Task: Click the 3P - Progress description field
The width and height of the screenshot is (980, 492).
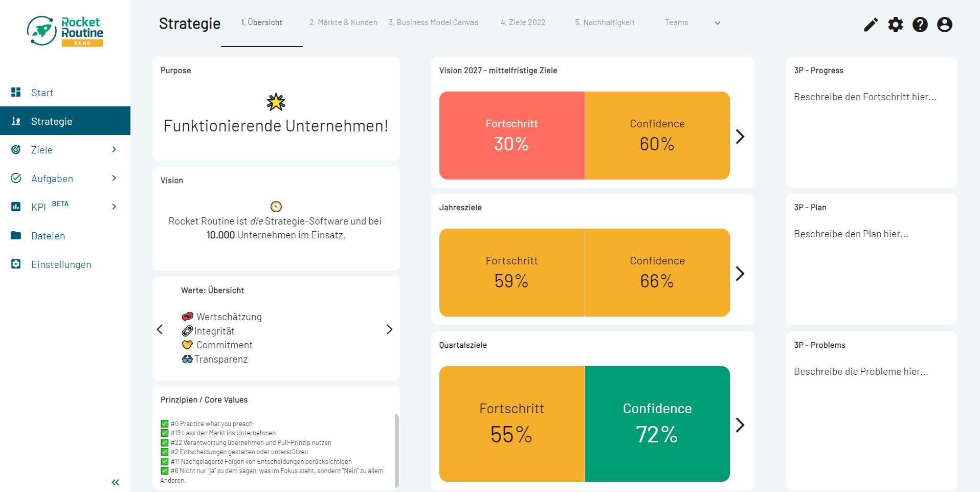Action: tap(865, 97)
